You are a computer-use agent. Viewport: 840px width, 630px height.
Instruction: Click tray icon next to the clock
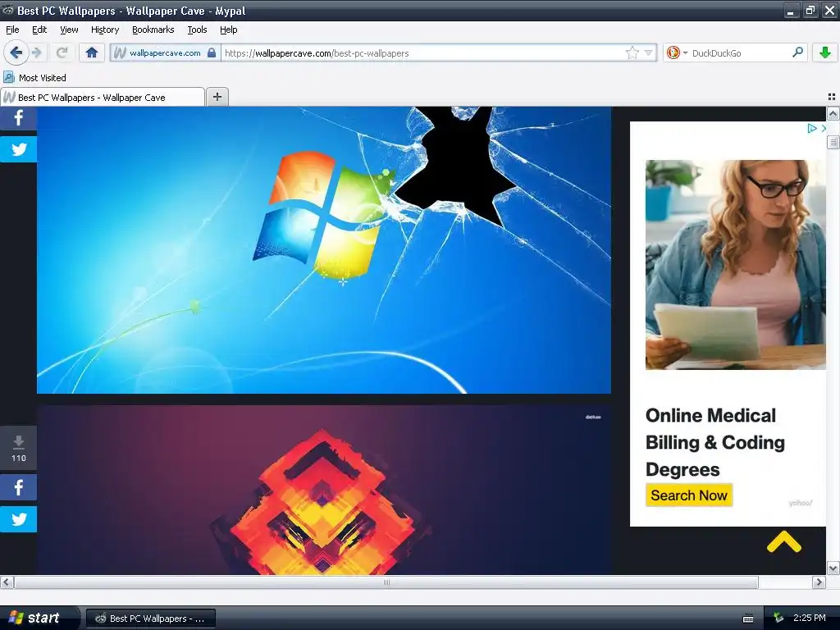(x=778, y=619)
